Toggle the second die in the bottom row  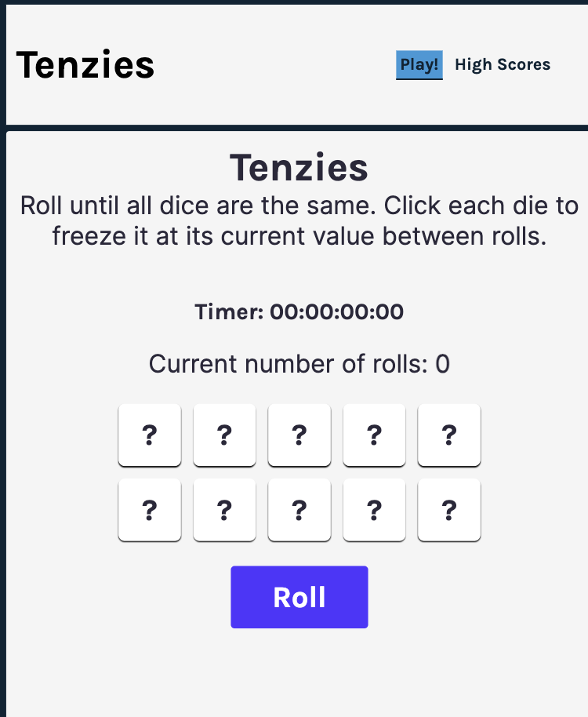tap(224, 510)
